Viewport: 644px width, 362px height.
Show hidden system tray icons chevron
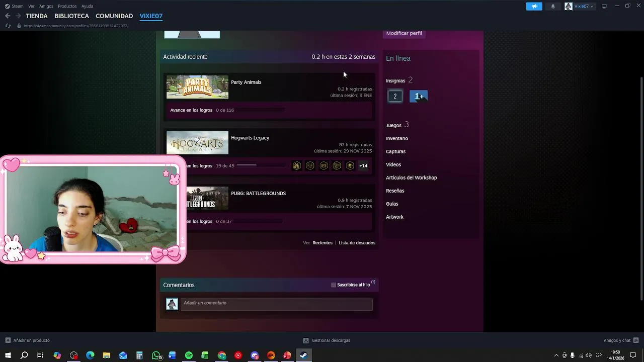coord(556,355)
